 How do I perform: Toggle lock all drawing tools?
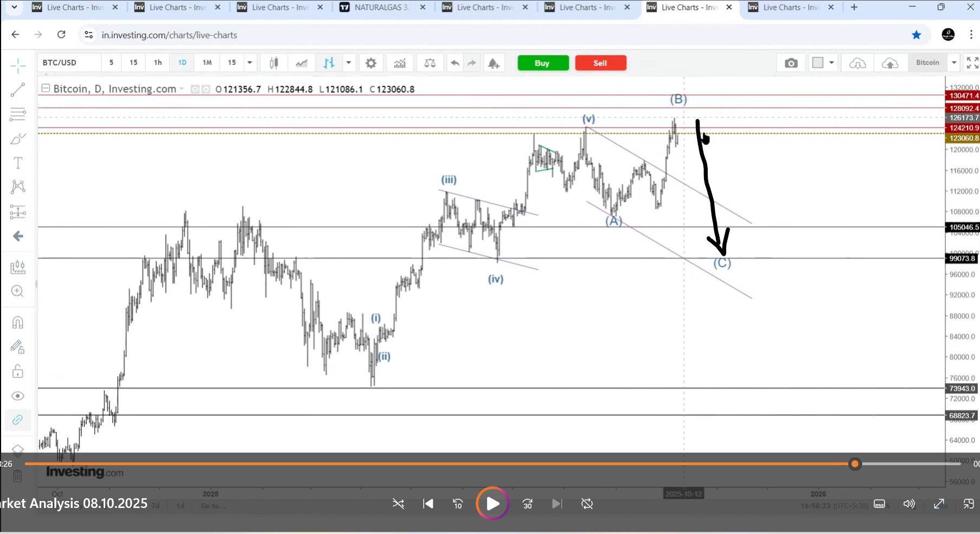coord(18,371)
